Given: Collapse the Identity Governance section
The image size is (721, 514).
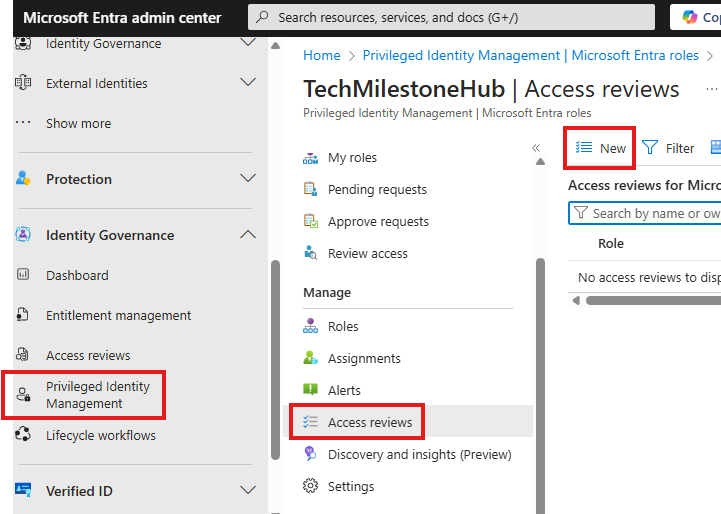Looking at the screenshot, I should click(x=248, y=235).
